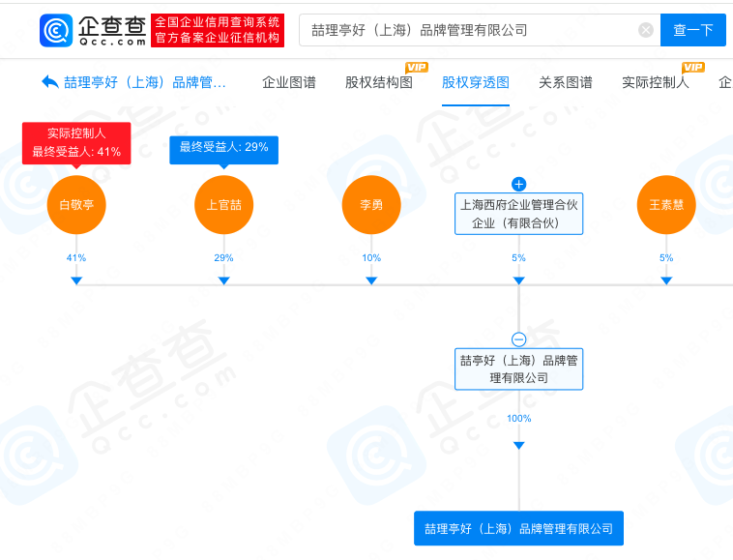Click the 上海西府企业管理合伙企业（有限合伙） box
Image resolution: width=733 pixels, height=560 pixels.
[519, 214]
